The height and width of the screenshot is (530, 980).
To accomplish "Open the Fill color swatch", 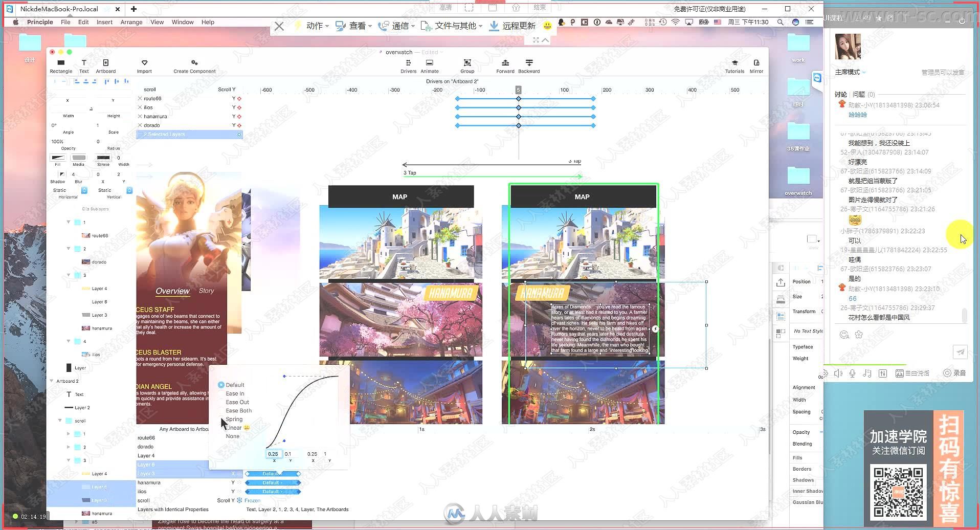I will 58,158.
